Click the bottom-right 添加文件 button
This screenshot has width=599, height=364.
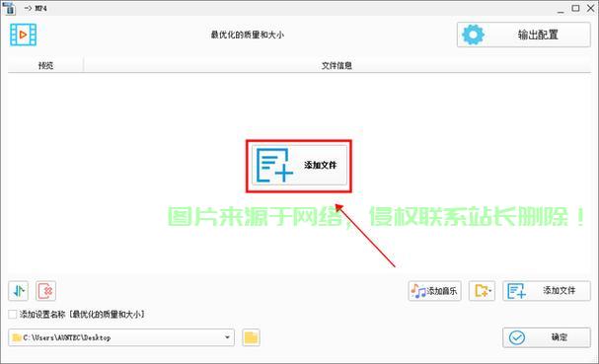tap(547, 291)
